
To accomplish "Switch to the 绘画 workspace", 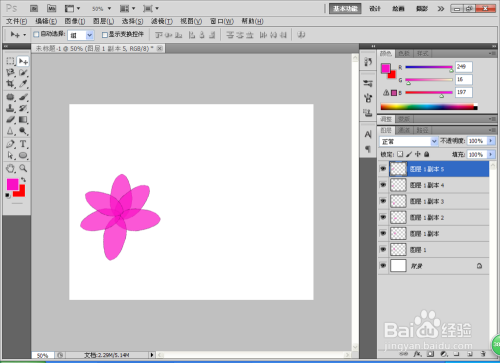I will pyautogui.click(x=398, y=9).
